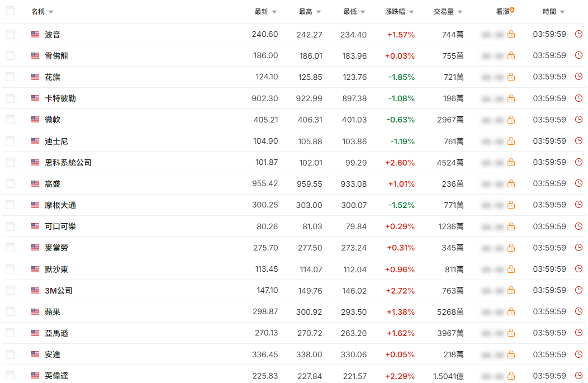
Task: Open the 卡特彼勒 stock link
Action: (x=60, y=98)
